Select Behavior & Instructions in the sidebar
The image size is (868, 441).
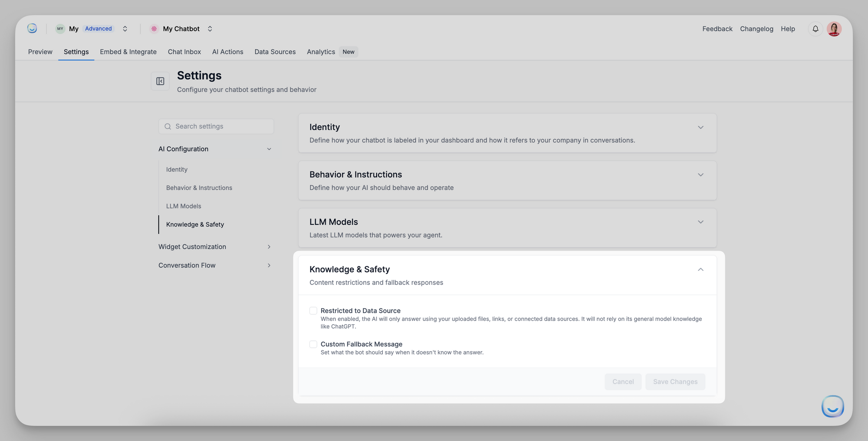199,188
